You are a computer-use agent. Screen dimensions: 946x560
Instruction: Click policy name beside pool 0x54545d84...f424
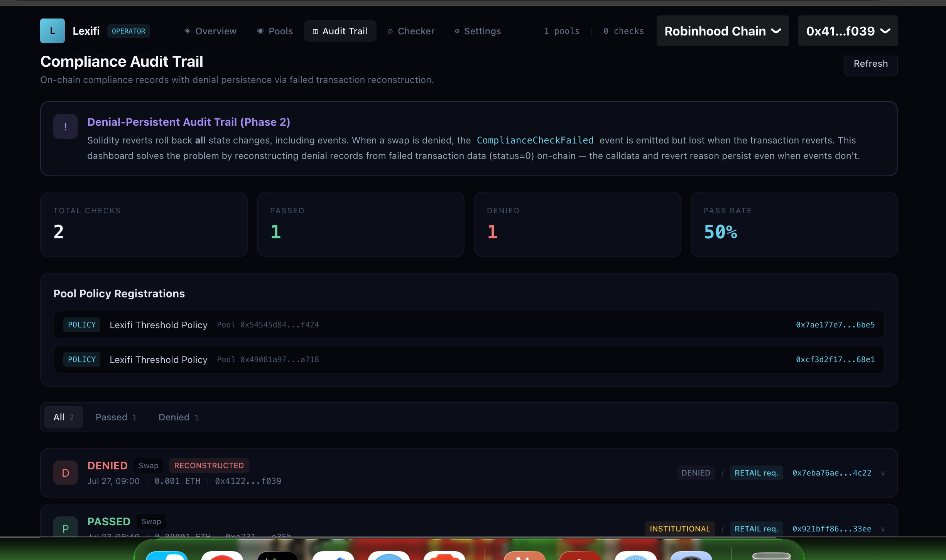[159, 325]
